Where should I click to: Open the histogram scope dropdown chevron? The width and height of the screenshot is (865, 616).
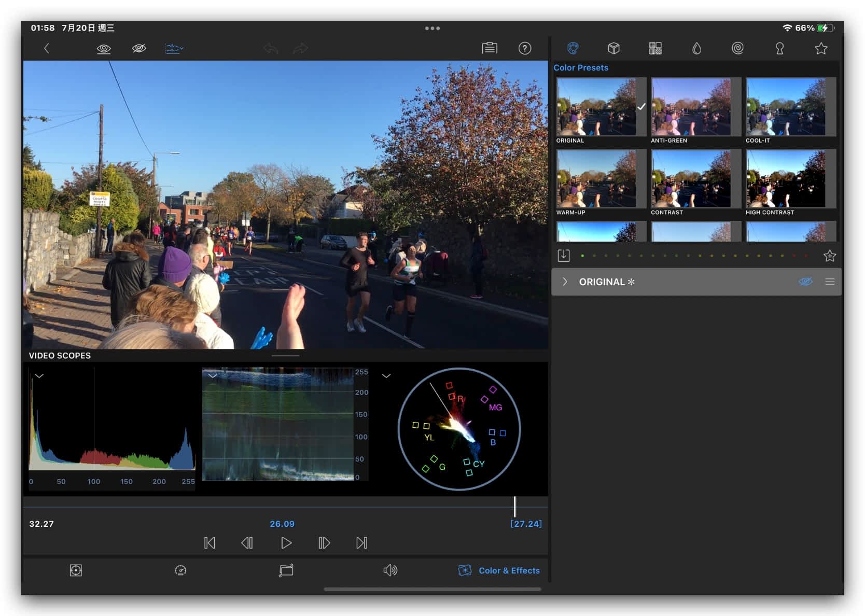click(x=39, y=376)
